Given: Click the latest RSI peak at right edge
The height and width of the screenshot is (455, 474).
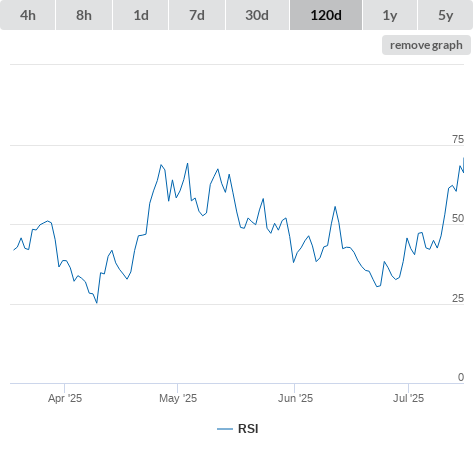Looking at the screenshot, I should [463, 158].
